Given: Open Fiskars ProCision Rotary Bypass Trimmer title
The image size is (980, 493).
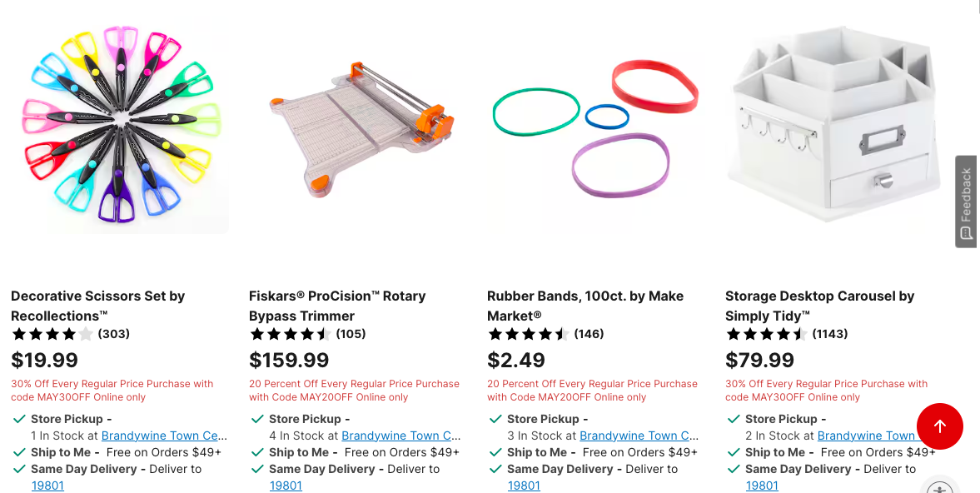Looking at the screenshot, I should coord(337,306).
